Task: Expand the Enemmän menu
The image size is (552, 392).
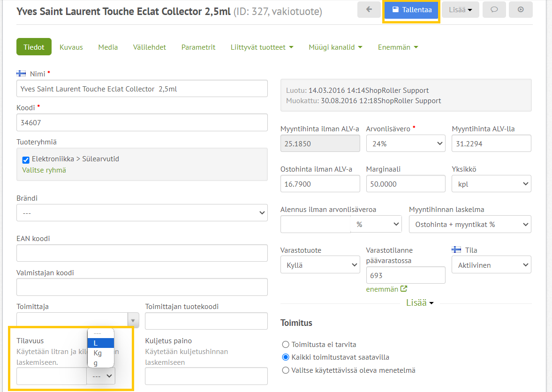Action: pos(398,47)
